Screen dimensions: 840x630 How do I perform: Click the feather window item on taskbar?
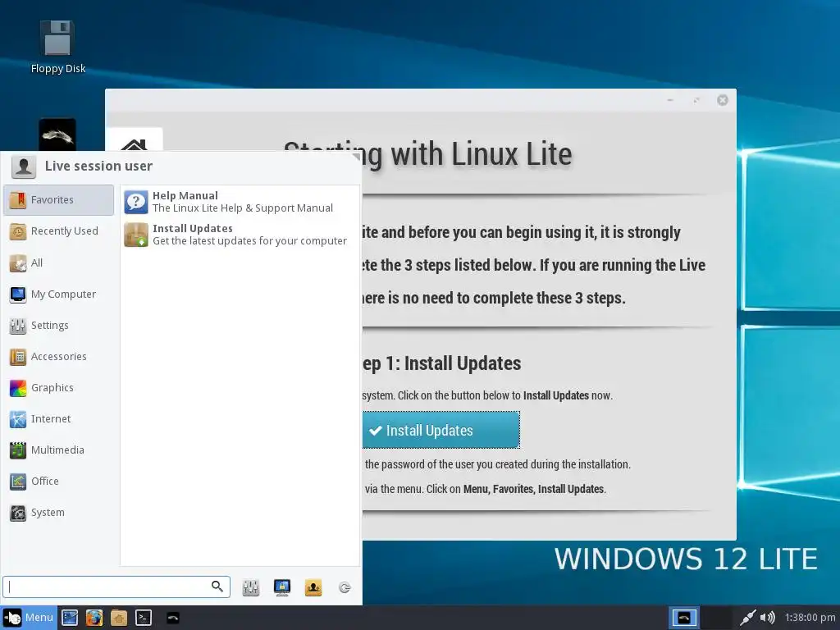tap(173, 618)
